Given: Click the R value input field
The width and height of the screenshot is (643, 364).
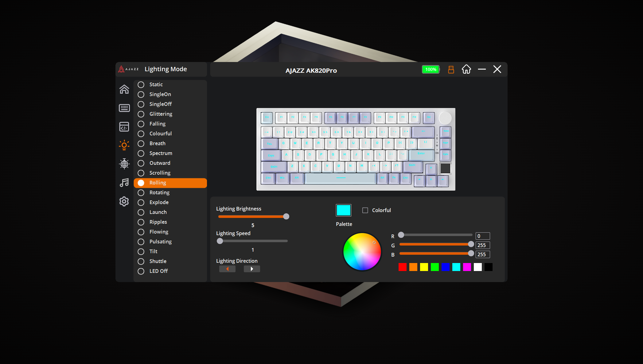Looking at the screenshot, I should click(x=483, y=236).
